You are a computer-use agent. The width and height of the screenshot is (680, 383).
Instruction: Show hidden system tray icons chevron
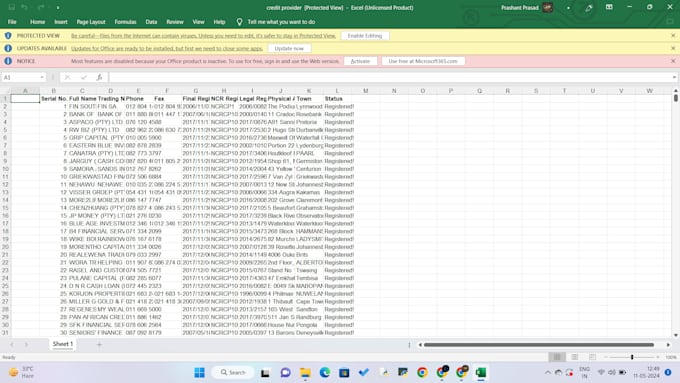point(548,372)
